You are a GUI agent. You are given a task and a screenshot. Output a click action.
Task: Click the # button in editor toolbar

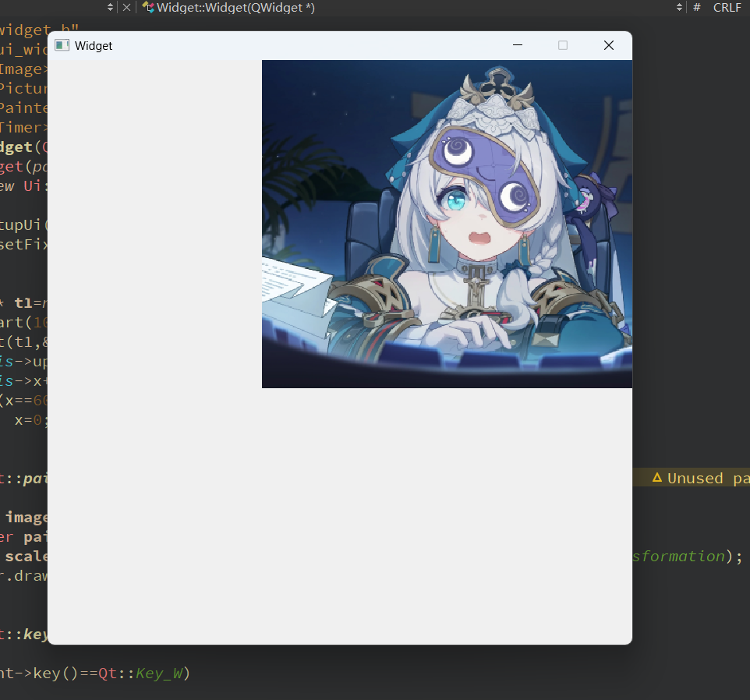coord(697,8)
